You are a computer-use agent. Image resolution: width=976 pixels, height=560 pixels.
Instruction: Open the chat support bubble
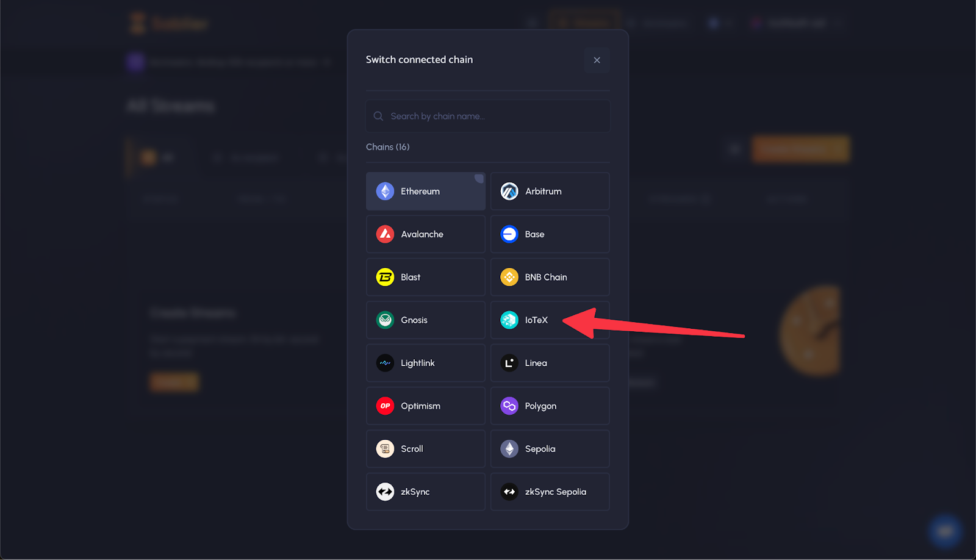[x=945, y=531]
